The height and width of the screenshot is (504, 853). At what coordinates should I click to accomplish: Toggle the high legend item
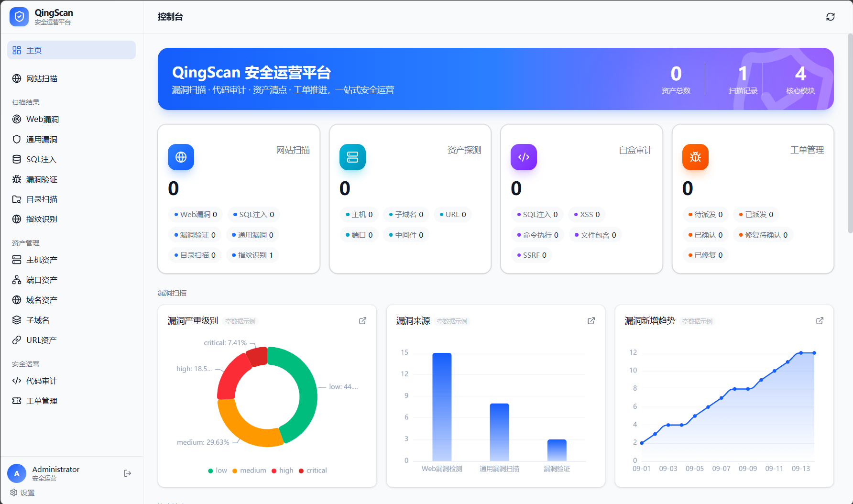click(x=283, y=471)
